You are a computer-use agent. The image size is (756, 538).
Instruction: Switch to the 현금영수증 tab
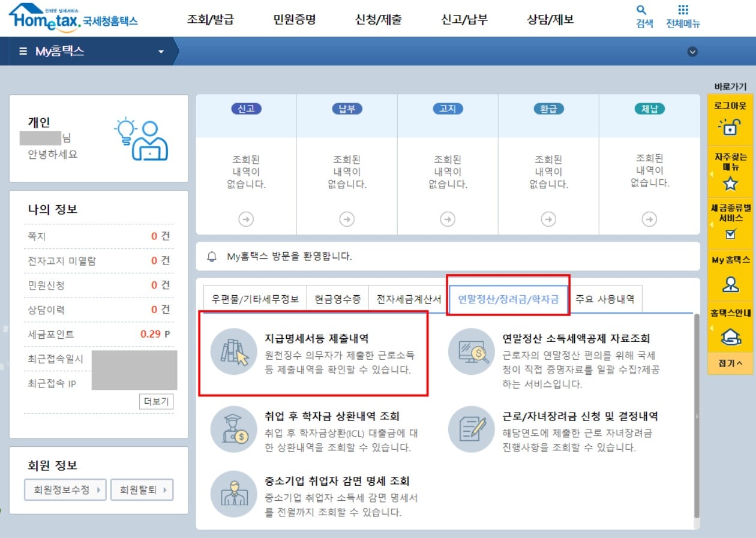(x=339, y=299)
